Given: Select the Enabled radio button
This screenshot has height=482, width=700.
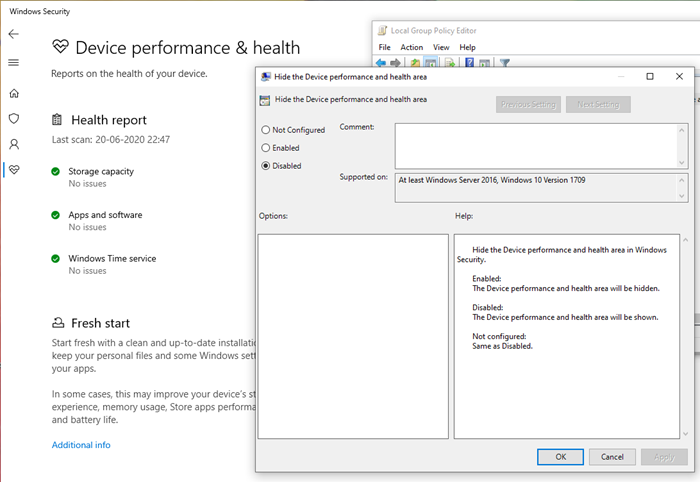Looking at the screenshot, I should pyautogui.click(x=266, y=148).
